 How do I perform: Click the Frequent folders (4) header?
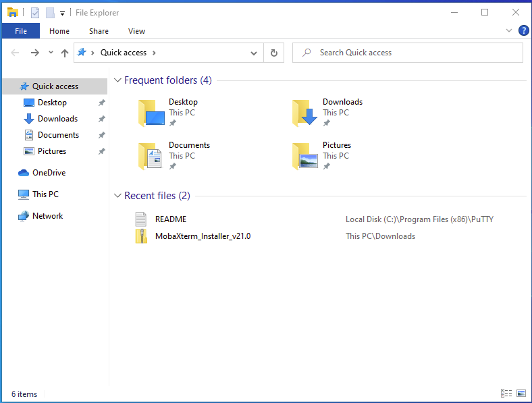coord(168,80)
